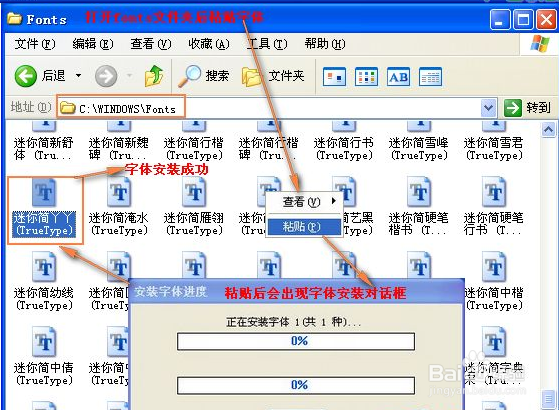Select the 迷你简中楷 font icon
Viewport: 559px width, 410px height.
click(x=494, y=267)
